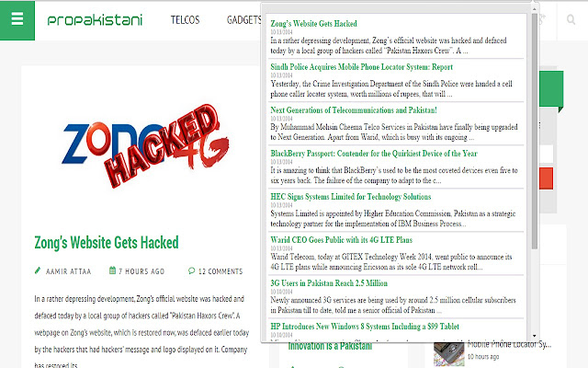This screenshot has width=588, height=368.
Task: Open Sindh Police Acquires Mobile Phone Locator link
Action: [361, 67]
